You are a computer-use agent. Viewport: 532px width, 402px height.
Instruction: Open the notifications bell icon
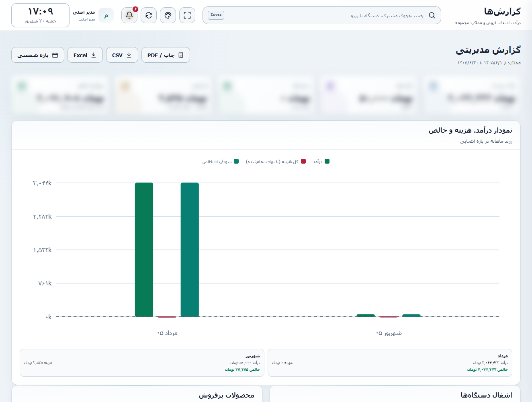(x=129, y=15)
